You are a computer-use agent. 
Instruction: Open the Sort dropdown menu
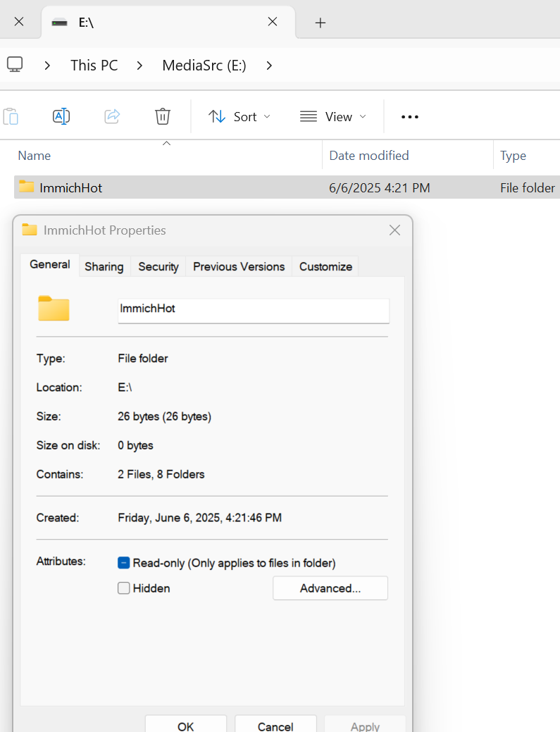pos(239,117)
